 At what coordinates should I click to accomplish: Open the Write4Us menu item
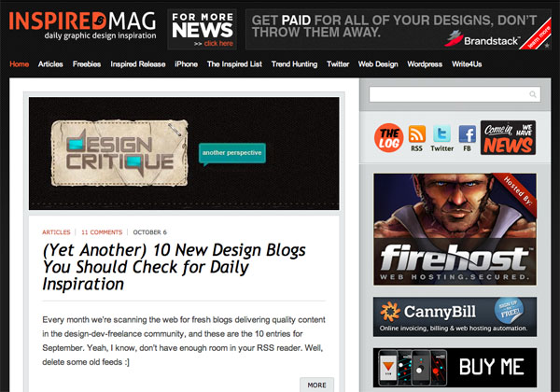coord(467,64)
